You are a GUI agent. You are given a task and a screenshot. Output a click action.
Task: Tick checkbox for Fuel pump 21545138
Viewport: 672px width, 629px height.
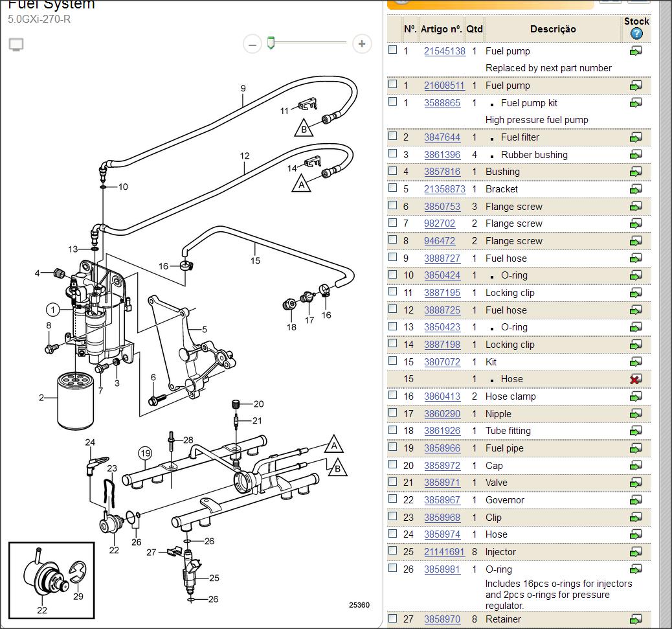tap(392, 50)
